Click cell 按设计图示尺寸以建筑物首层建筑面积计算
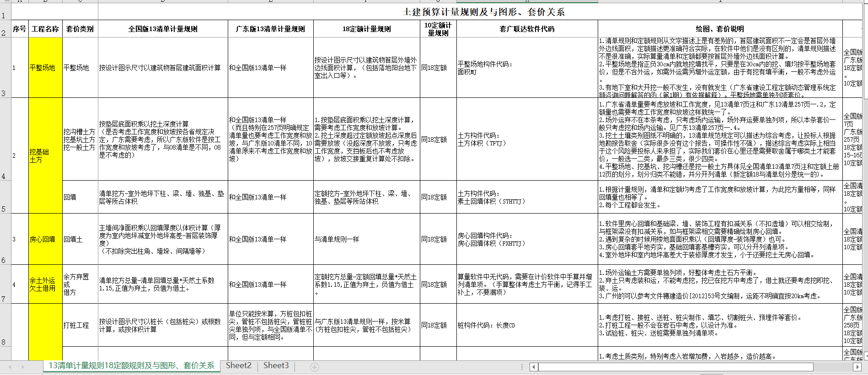868x375 pixels. [x=163, y=68]
